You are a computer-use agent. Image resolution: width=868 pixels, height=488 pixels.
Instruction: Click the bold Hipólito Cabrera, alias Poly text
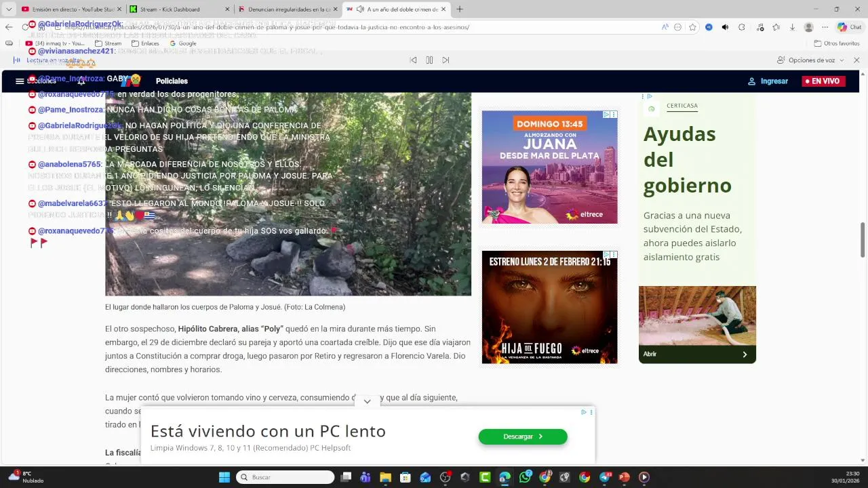click(x=231, y=329)
